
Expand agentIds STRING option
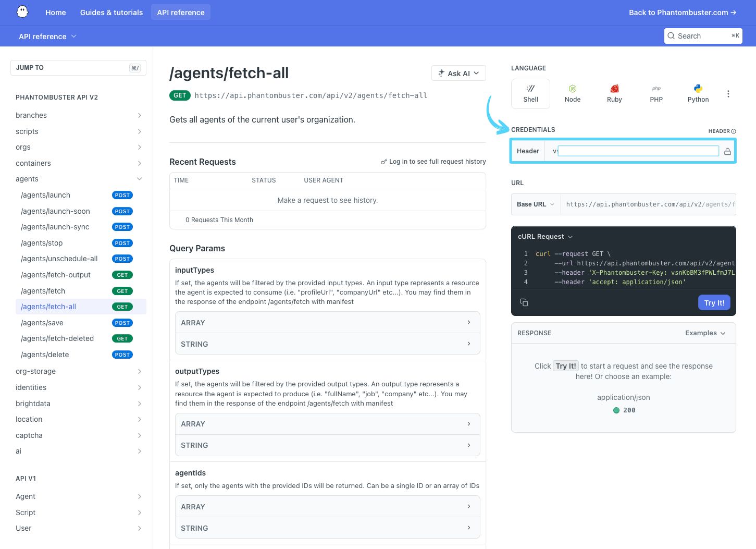pos(327,528)
